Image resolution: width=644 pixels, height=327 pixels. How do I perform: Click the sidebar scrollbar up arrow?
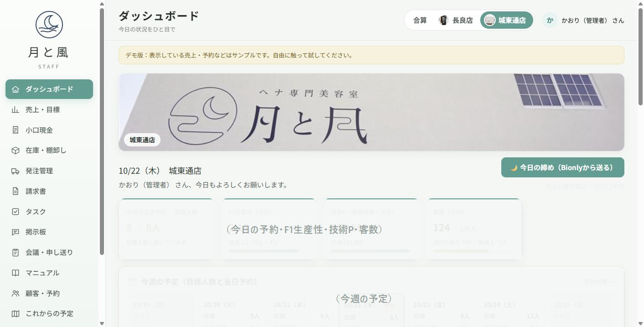pyautogui.click(x=102, y=4)
